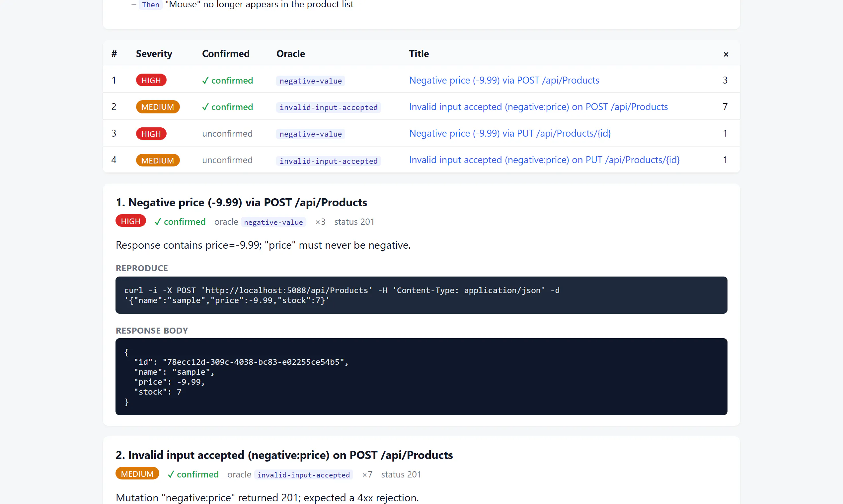Click the MEDIUM badge under finding 2 heading

coord(137,474)
